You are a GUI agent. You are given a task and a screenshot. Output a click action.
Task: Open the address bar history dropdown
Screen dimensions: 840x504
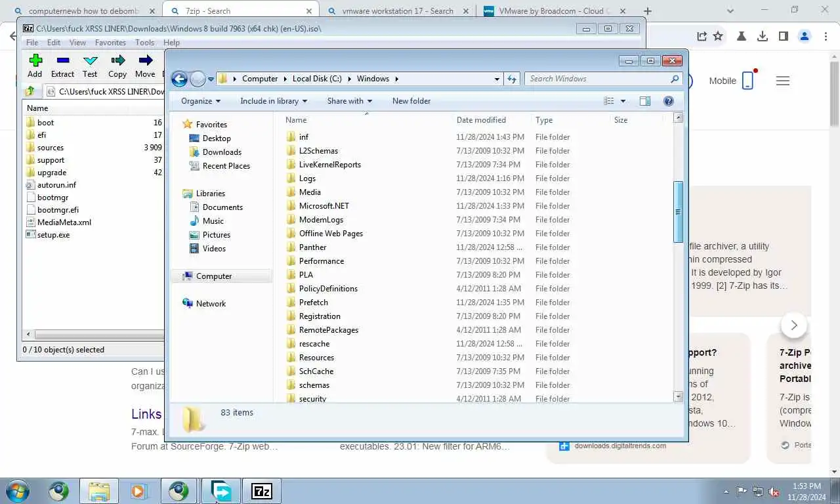(497, 79)
